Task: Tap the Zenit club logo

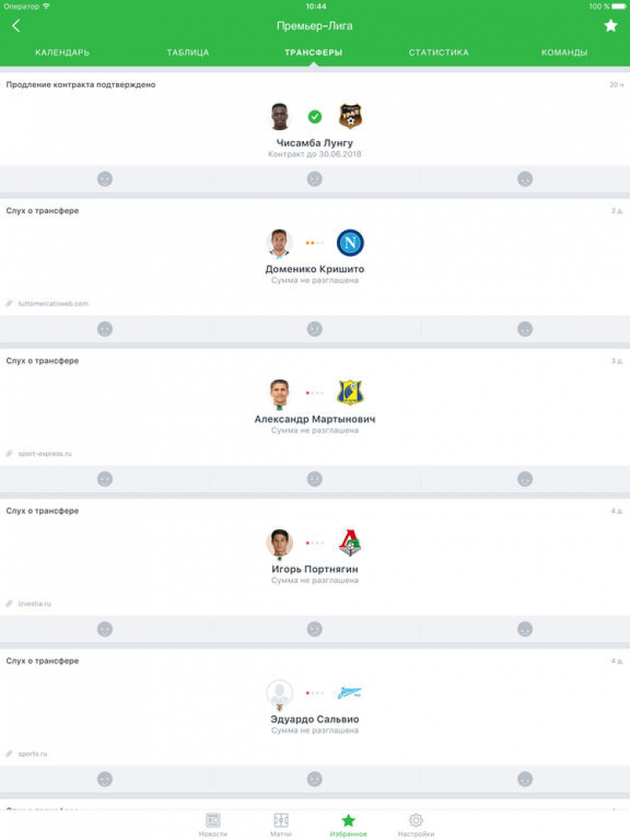Action: coord(350,693)
